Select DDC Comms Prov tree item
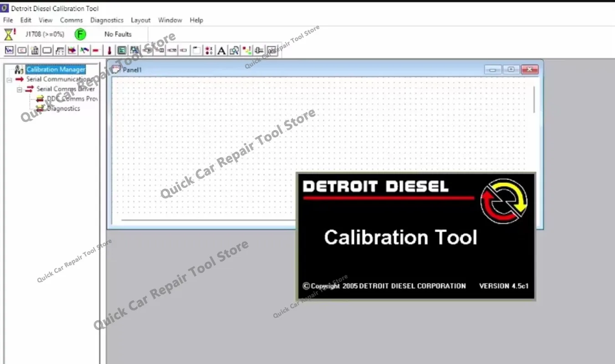The width and height of the screenshot is (615, 364). click(x=72, y=99)
